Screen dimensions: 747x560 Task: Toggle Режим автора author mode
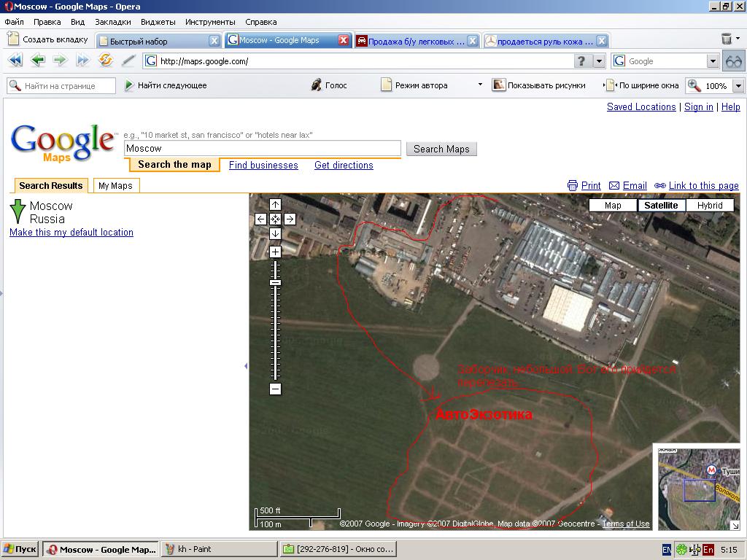tap(414, 85)
